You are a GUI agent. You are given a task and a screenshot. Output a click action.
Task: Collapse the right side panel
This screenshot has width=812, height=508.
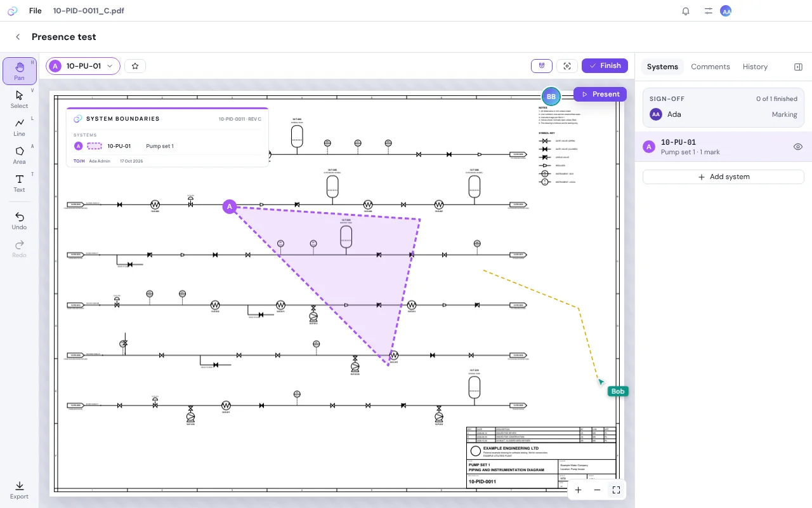pyautogui.click(x=798, y=67)
